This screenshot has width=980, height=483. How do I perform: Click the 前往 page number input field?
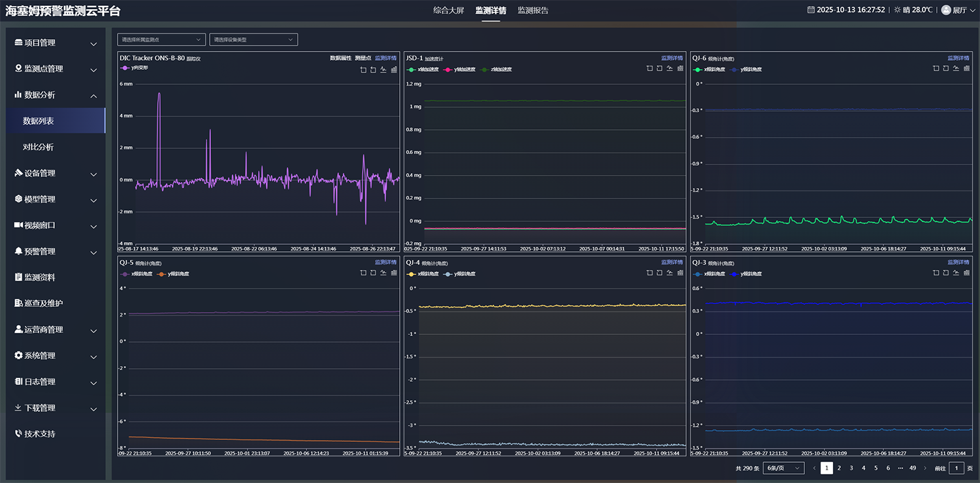pyautogui.click(x=956, y=468)
